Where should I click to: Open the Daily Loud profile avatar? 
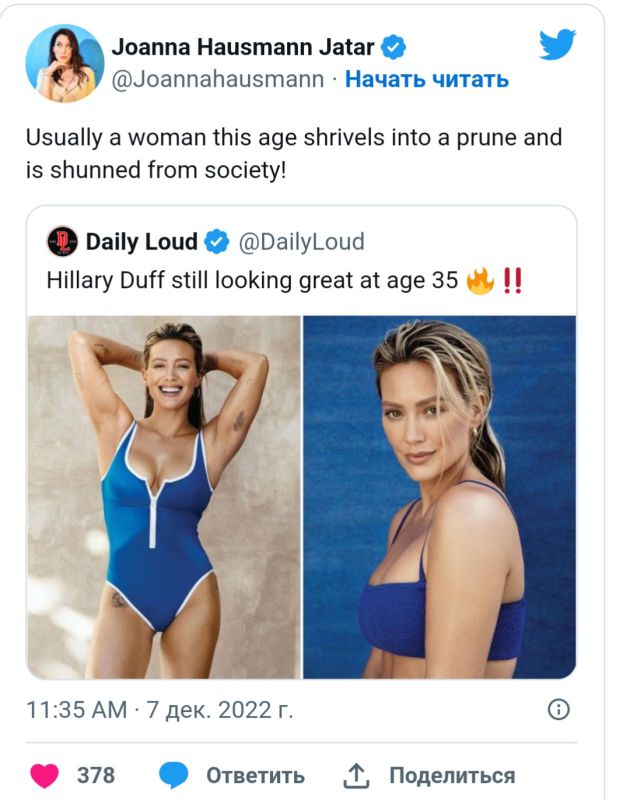[x=62, y=241]
